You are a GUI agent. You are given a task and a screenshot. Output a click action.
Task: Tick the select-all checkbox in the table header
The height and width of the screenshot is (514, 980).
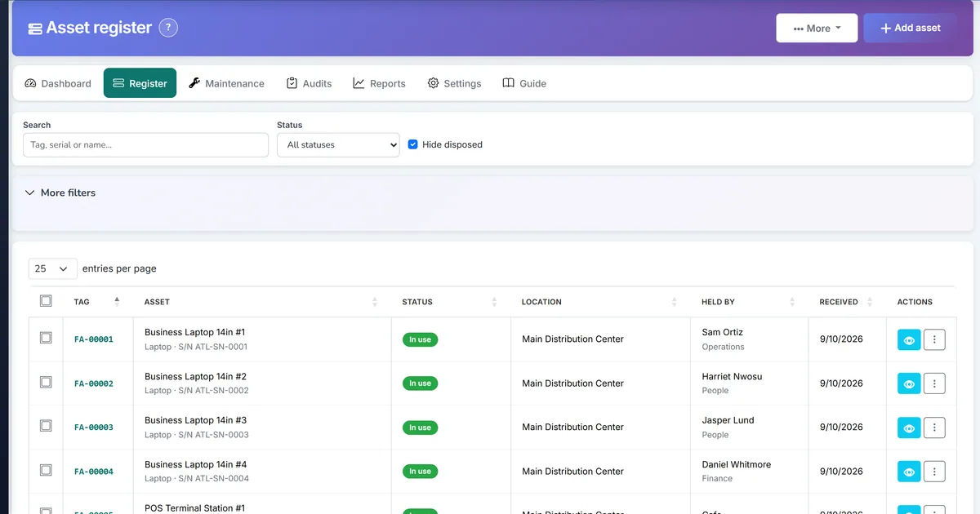pyautogui.click(x=46, y=301)
